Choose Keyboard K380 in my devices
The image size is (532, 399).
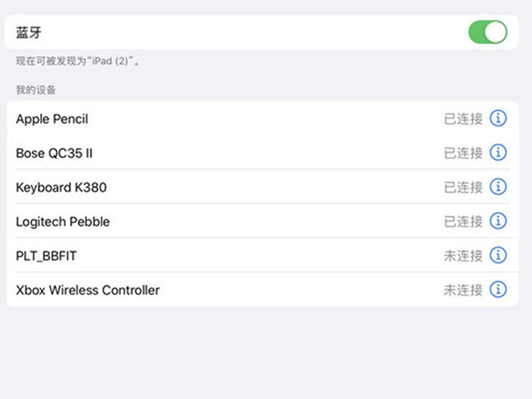tap(62, 187)
